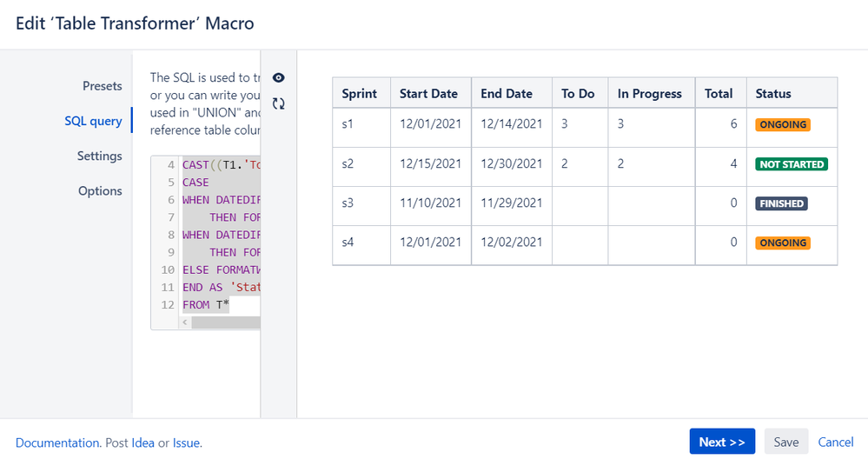Toggle the preview eye icon

(278, 77)
